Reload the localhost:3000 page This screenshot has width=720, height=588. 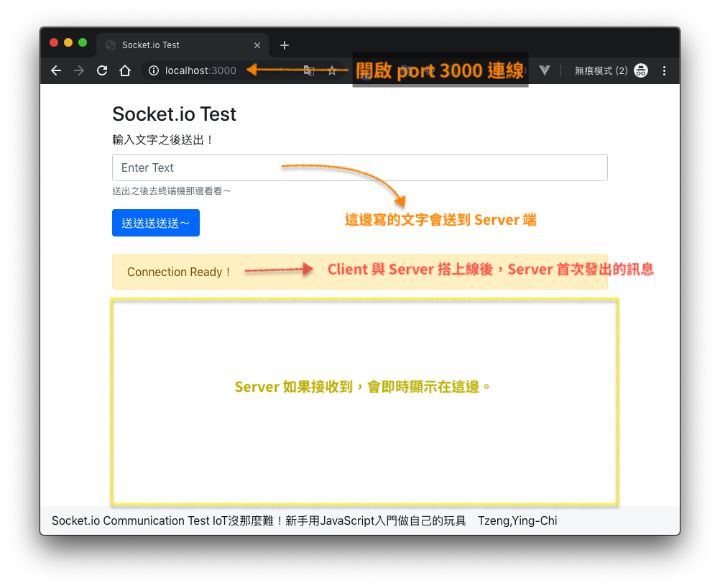102,70
